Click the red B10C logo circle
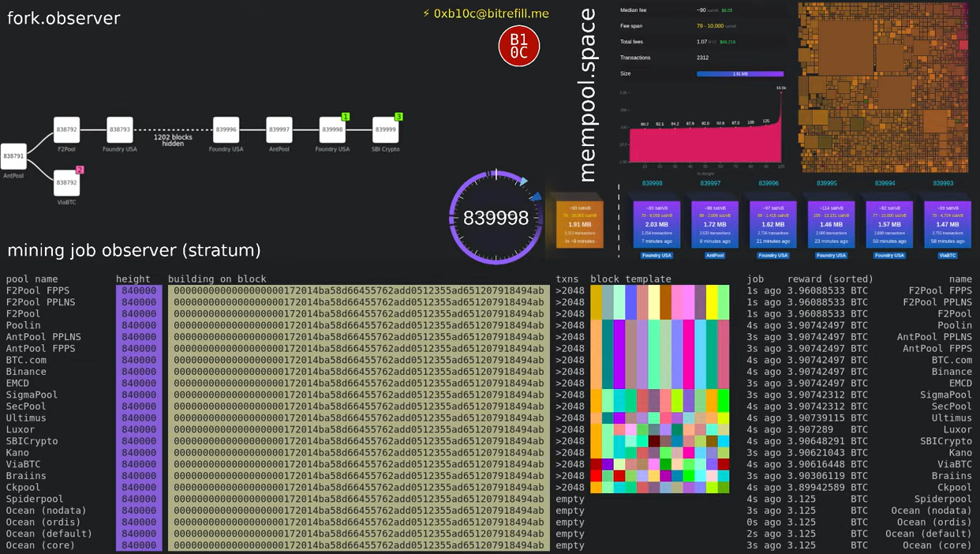The width and height of the screenshot is (980, 554). (519, 47)
